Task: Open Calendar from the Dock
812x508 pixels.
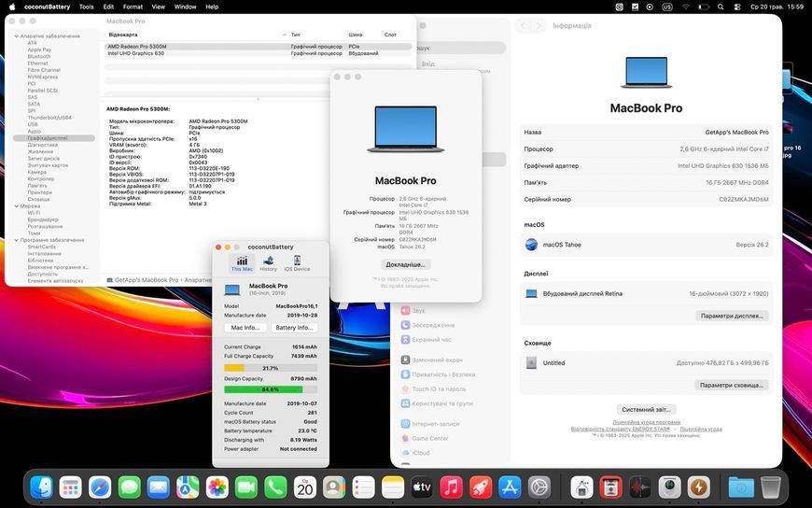Action: 305,487
